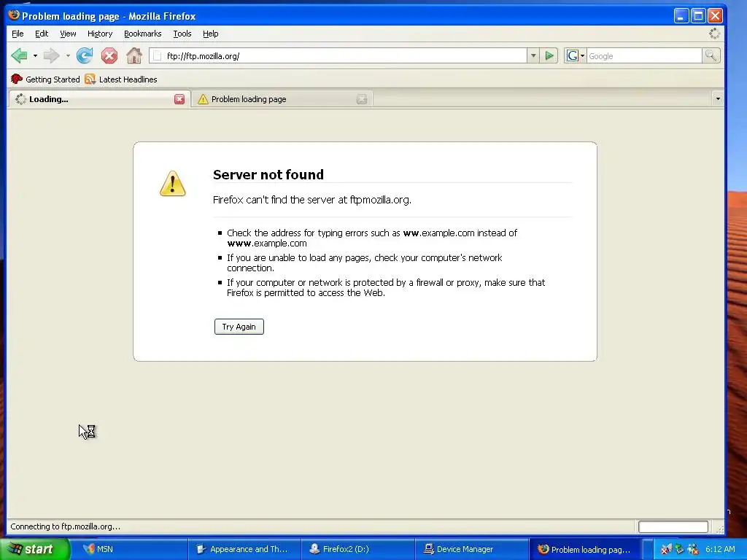Close the Loading tab
This screenshot has height=560, width=747.
(x=179, y=99)
